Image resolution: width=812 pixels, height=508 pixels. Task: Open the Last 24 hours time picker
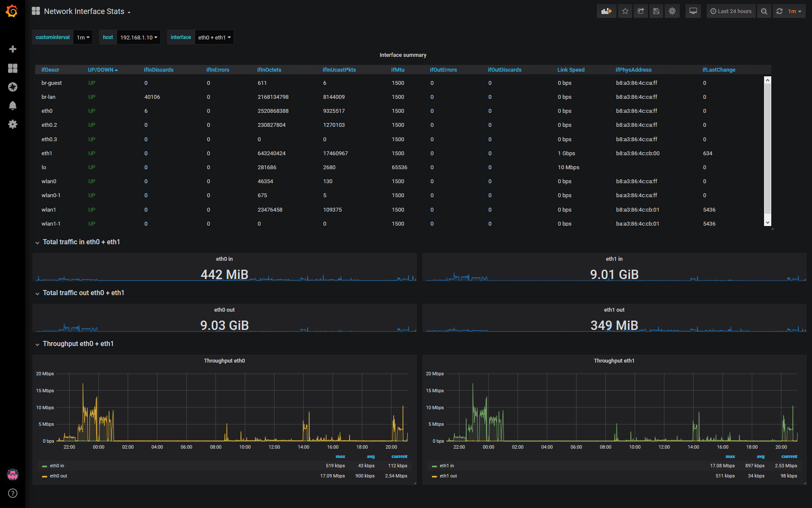(731, 11)
